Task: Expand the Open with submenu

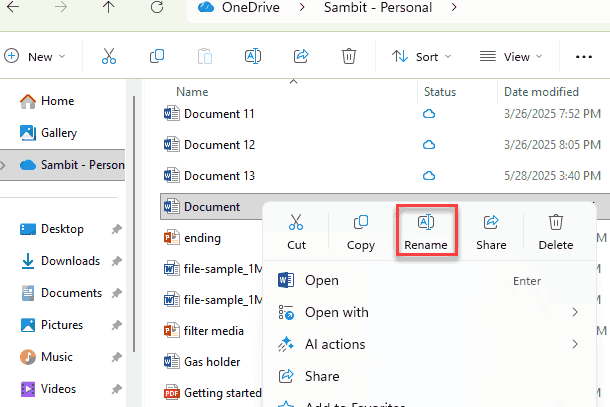Action: pyautogui.click(x=429, y=312)
